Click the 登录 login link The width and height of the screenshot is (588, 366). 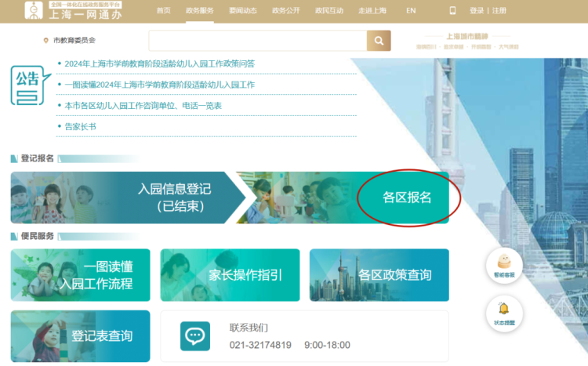(x=476, y=11)
